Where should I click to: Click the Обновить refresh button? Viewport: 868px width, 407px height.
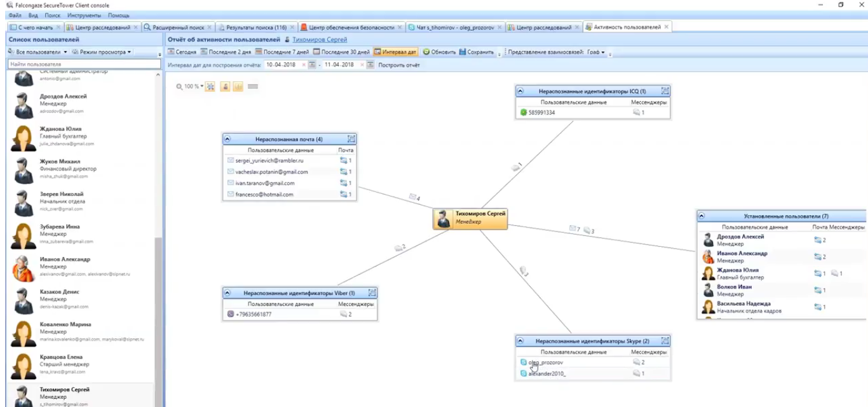click(439, 52)
